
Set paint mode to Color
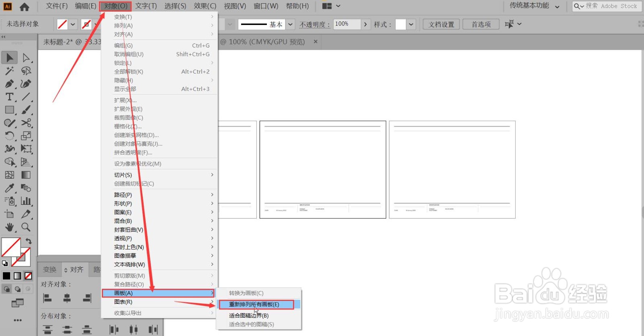click(6, 276)
